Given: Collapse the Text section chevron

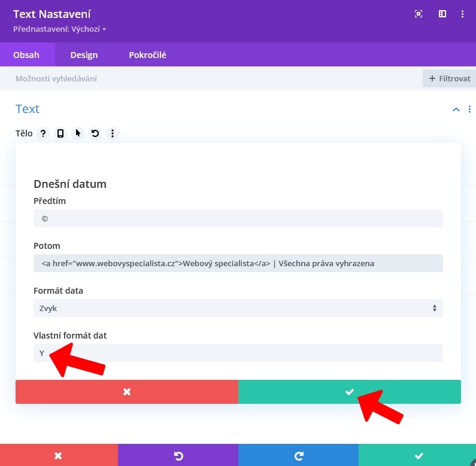Looking at the screenshot, I should pyautogui.click(x=456, y=109).
